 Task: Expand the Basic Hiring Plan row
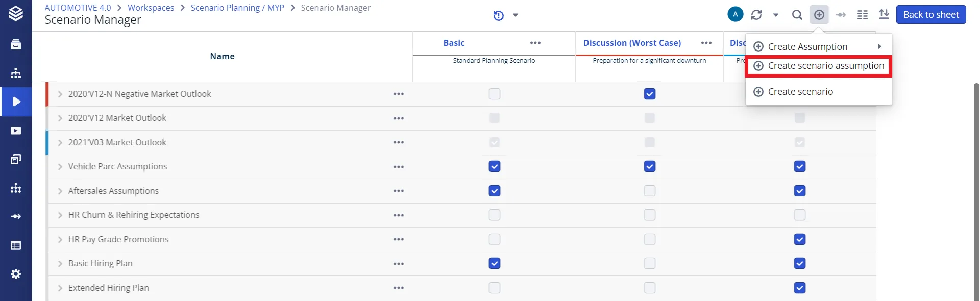pos(60,264)
